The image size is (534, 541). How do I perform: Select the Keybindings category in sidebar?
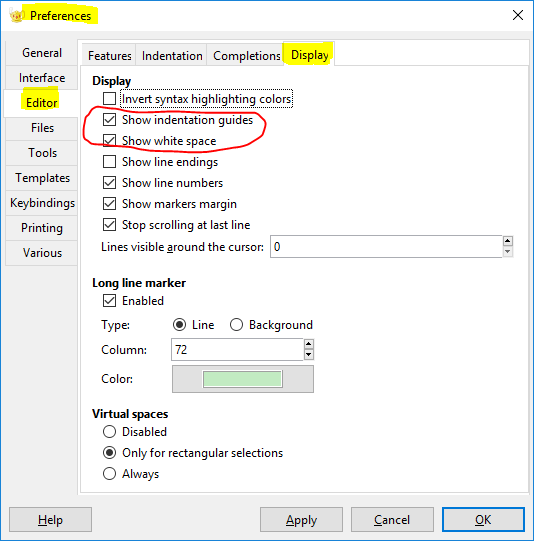coord(42,203)
